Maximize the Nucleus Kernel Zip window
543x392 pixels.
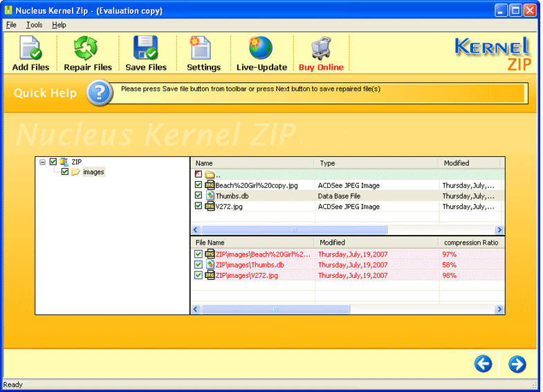click(x=515, y=10)
